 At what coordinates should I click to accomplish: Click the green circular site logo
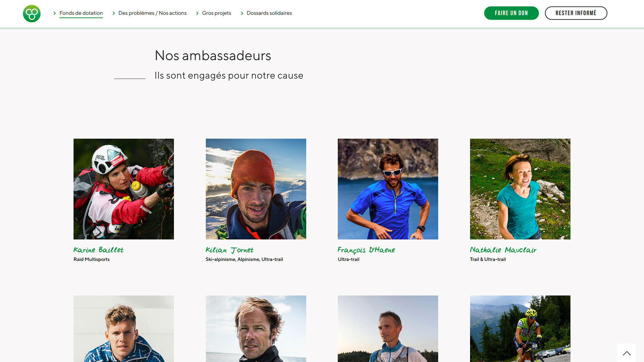[32, 14]
